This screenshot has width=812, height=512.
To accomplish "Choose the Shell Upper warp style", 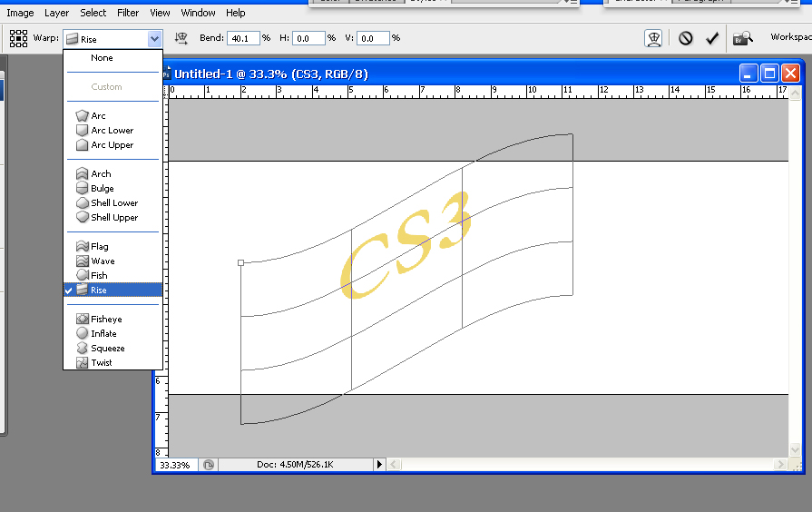I will click(x=113, y=217).
